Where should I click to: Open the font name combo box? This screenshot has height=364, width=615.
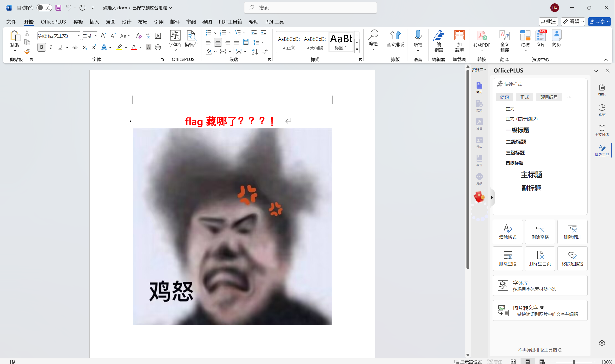coord(59,36)
